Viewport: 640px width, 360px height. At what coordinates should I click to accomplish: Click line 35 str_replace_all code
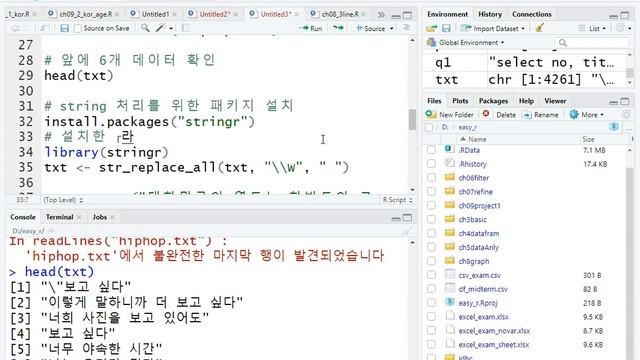(x=196, y=167)
